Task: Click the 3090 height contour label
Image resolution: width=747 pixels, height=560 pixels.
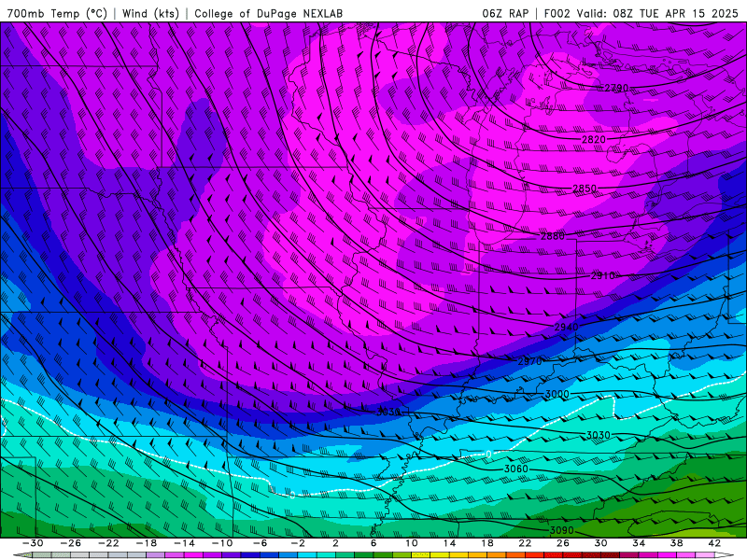Action: (562, 530)
